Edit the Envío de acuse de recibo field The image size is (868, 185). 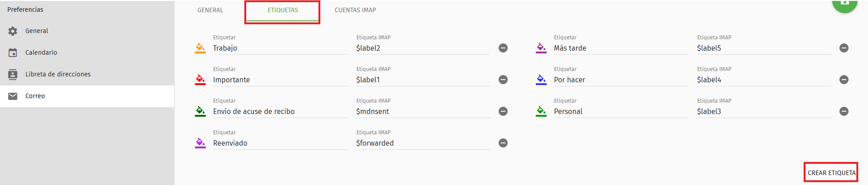click(280, 111)
